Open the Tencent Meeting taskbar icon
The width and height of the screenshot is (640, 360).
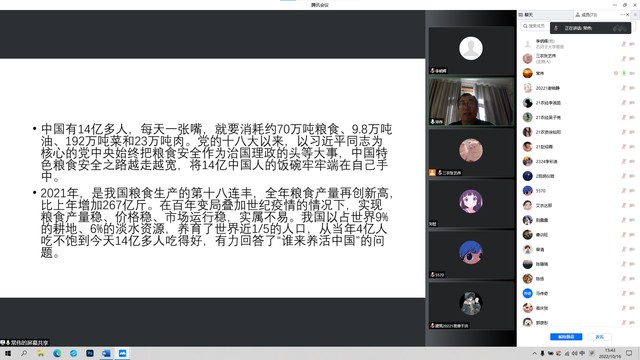(x=122, y=353)
